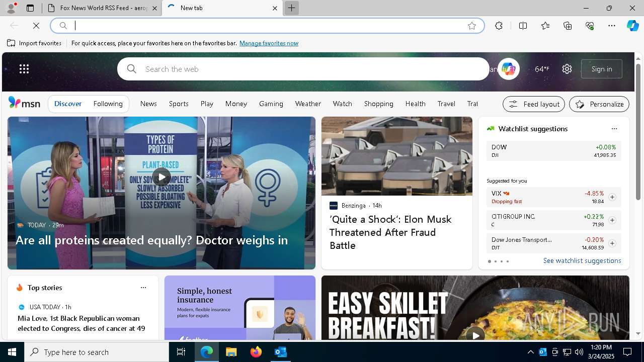
Task: Close the New tab tab
Action: pyautogui.click(x=275, y=8)
